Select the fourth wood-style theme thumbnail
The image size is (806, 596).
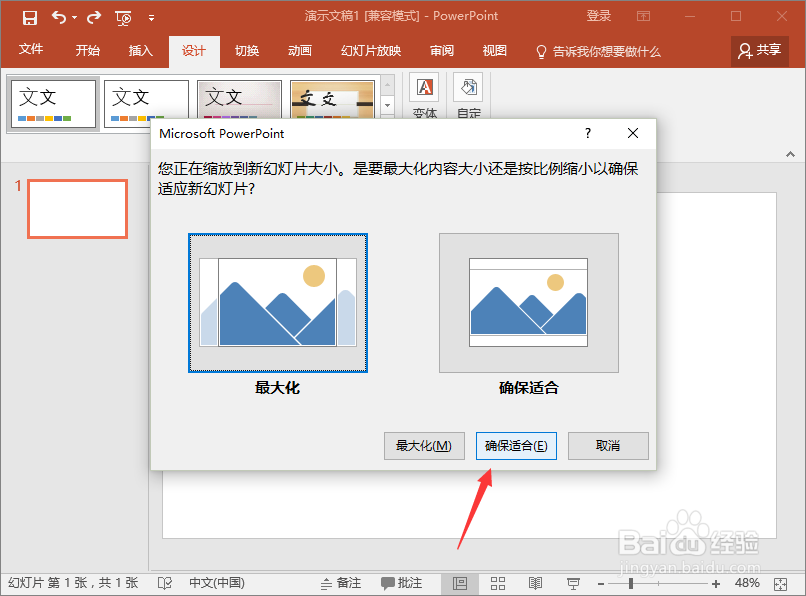[x=332, y=99]
